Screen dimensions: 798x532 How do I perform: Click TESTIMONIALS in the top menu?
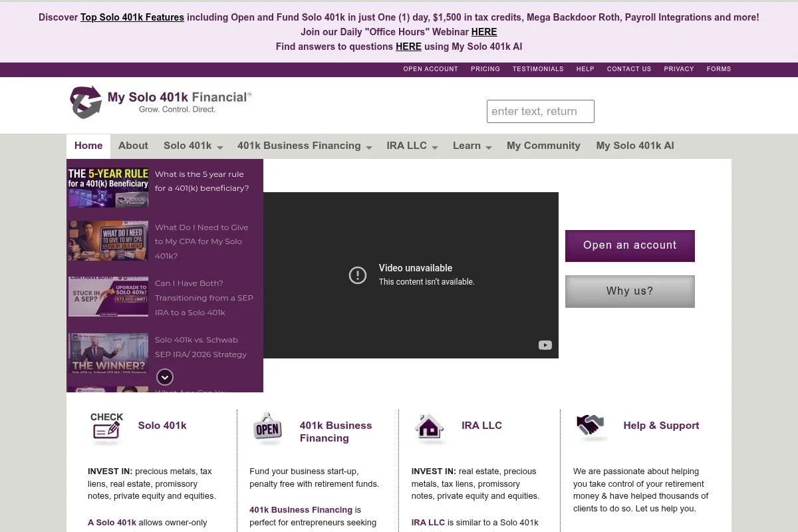[x=538, y=68]
